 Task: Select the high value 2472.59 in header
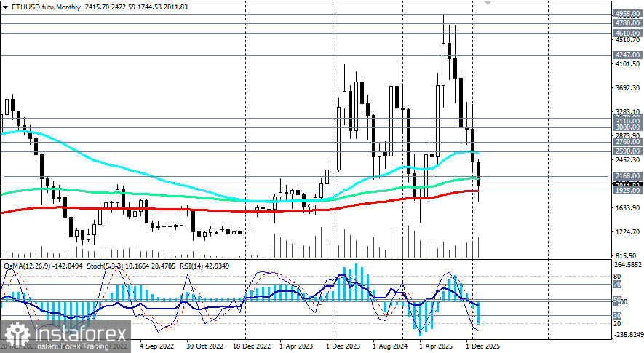(123, 7)
